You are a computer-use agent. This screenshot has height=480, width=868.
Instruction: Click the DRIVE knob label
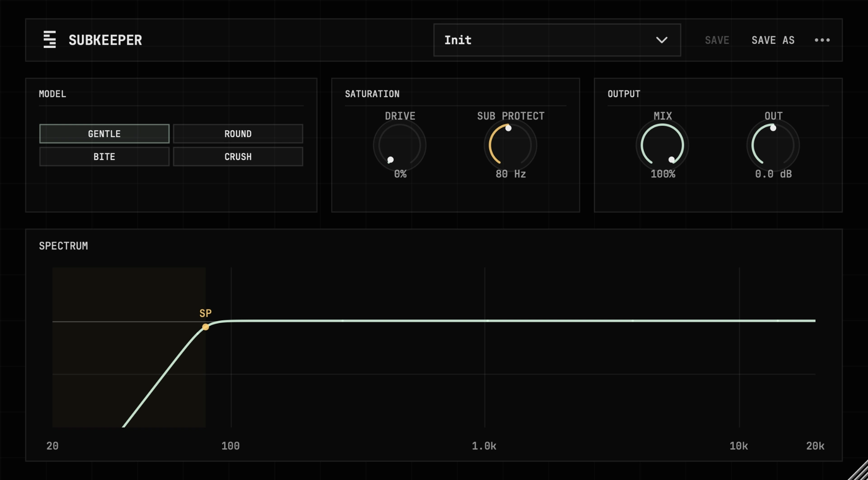(400, 116)
